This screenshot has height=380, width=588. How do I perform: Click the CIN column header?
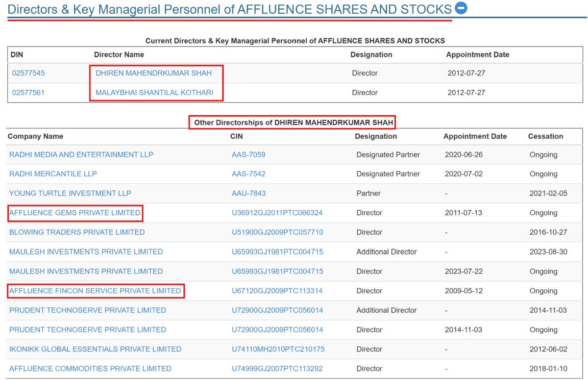point(236,136)
